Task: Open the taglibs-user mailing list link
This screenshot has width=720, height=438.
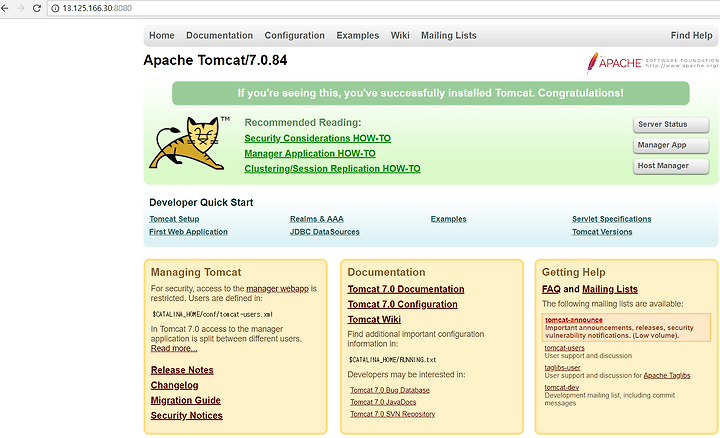Action: [562, 368]
